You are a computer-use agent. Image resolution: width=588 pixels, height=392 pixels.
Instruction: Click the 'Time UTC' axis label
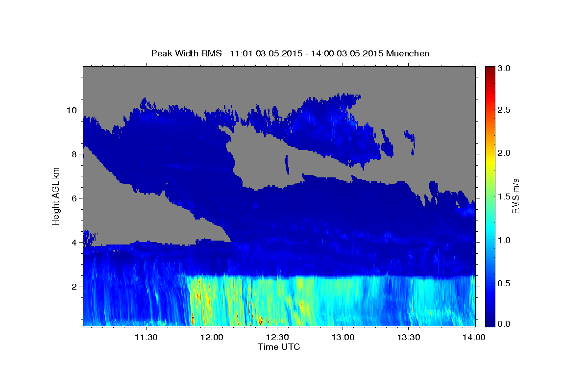point(279,346)
